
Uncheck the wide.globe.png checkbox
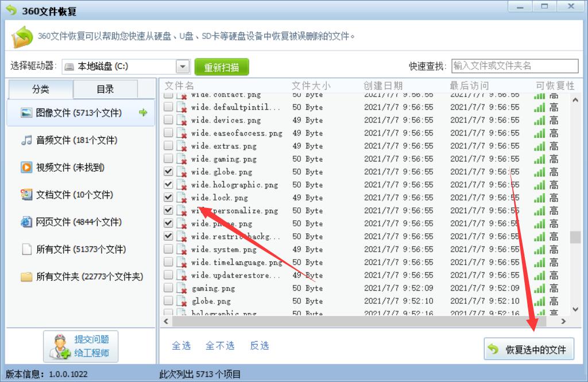click(x=168, y=172)
